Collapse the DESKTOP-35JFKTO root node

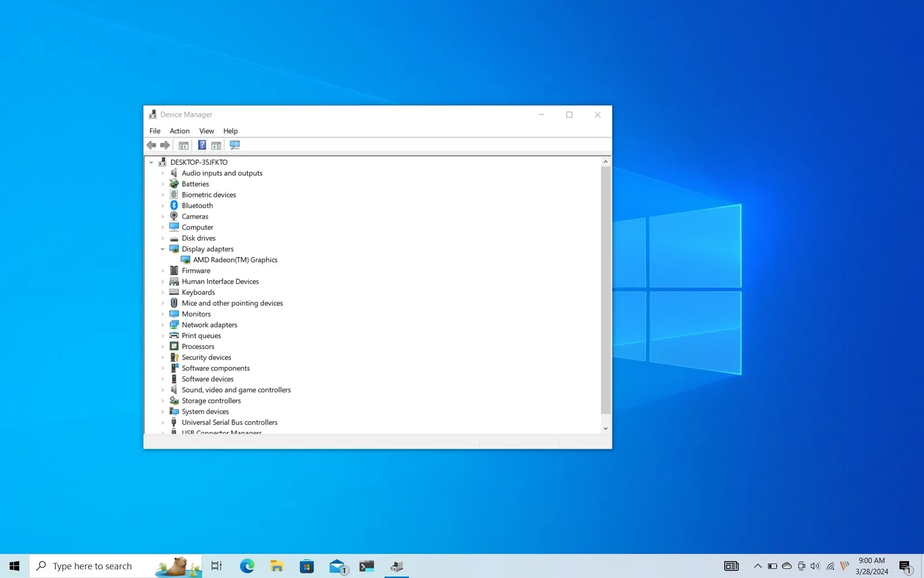point(151,162)
